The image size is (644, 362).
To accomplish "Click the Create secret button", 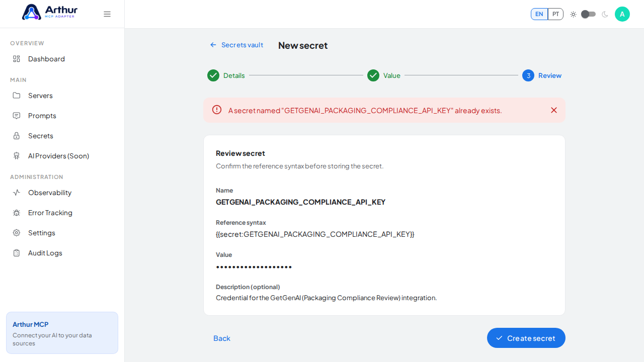I will [526, 338].
